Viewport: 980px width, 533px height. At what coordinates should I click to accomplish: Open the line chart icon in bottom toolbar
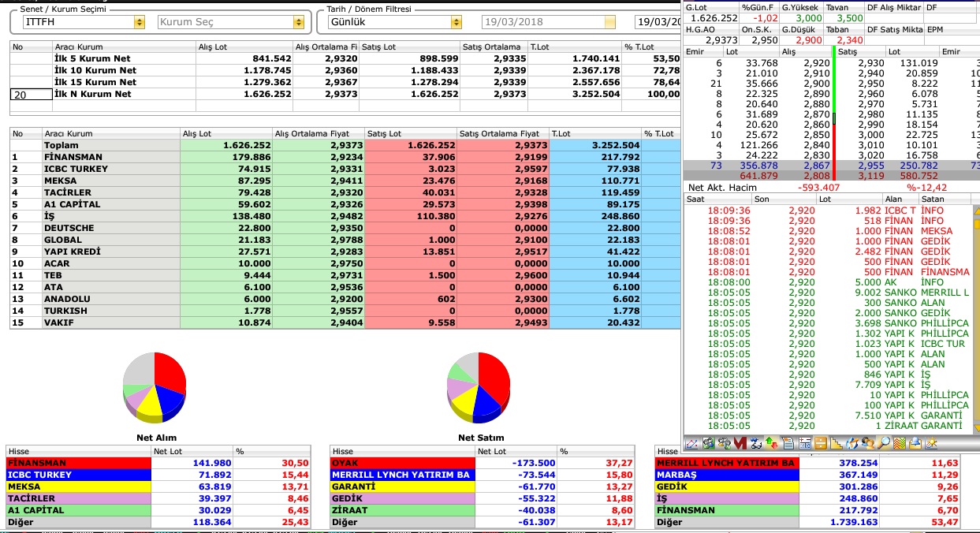pyautogui.click(x=691, y=444)
